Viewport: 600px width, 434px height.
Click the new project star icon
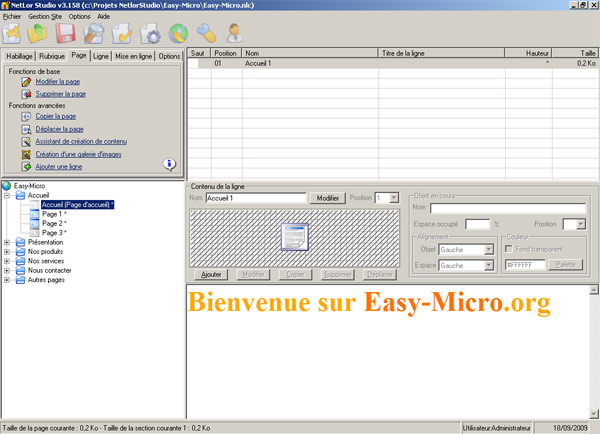point(11,33)
